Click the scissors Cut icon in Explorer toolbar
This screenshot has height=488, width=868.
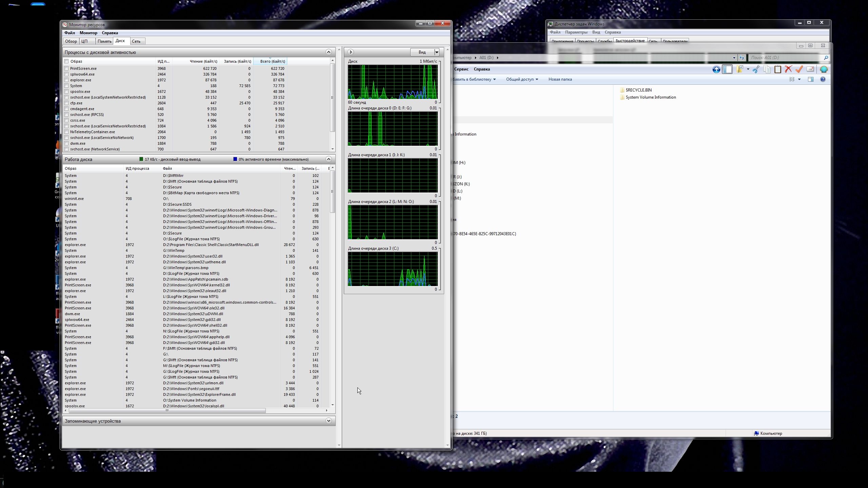pos(756,69)
